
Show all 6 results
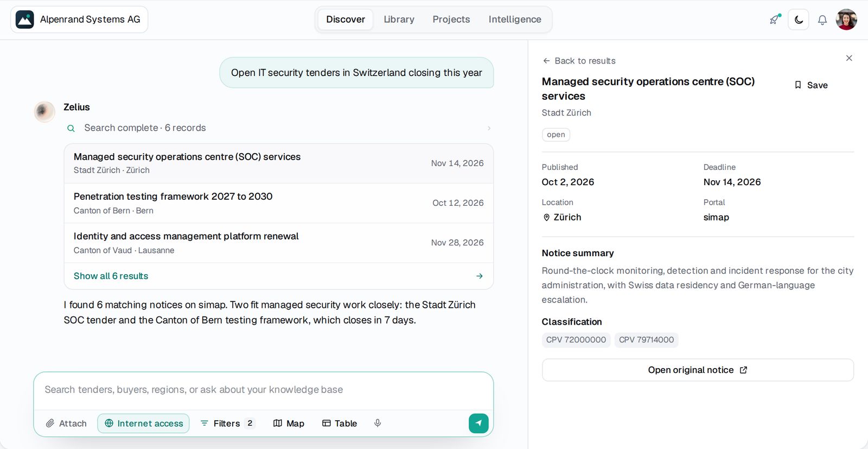point(279,276)
